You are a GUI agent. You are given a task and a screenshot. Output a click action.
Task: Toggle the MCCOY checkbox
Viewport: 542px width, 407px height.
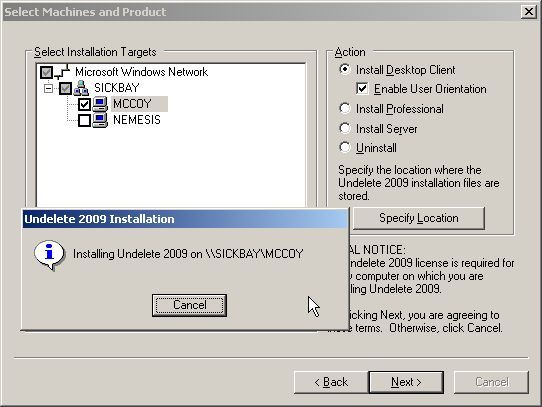pos(84,104)
